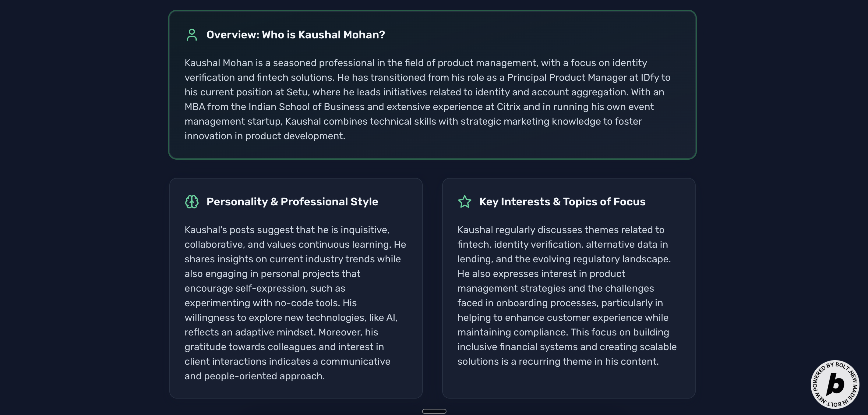Select the 'Key Interests & Topics of Focus' heading
Image resolution: width=868 pixels, height=415 pixels.
(563, 202)
